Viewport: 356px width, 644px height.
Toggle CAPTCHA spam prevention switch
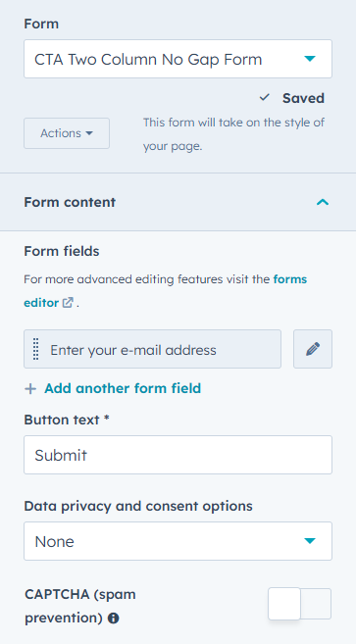point(299,604)
